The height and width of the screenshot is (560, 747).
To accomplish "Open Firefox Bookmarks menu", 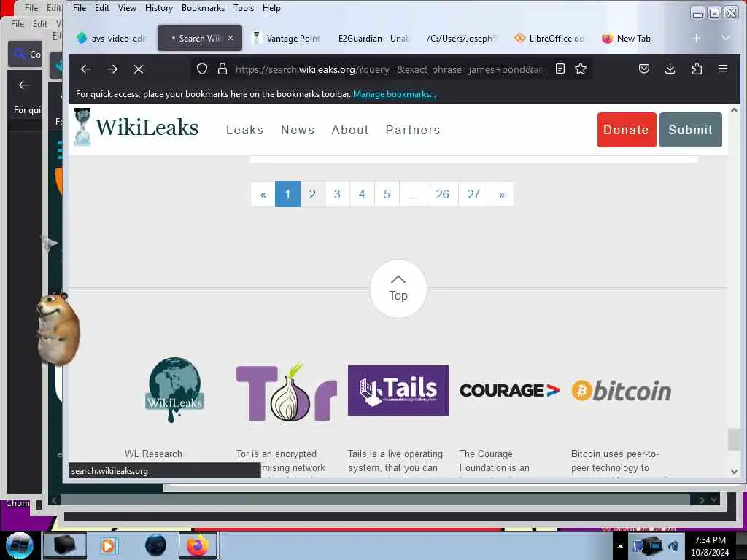I will pyautogui.click(x=203, y=8).
